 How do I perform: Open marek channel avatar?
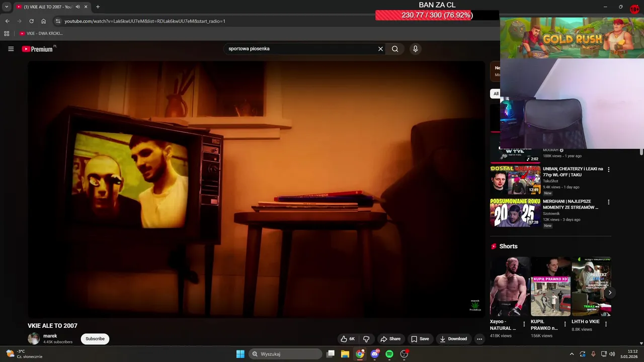[34, 338]
